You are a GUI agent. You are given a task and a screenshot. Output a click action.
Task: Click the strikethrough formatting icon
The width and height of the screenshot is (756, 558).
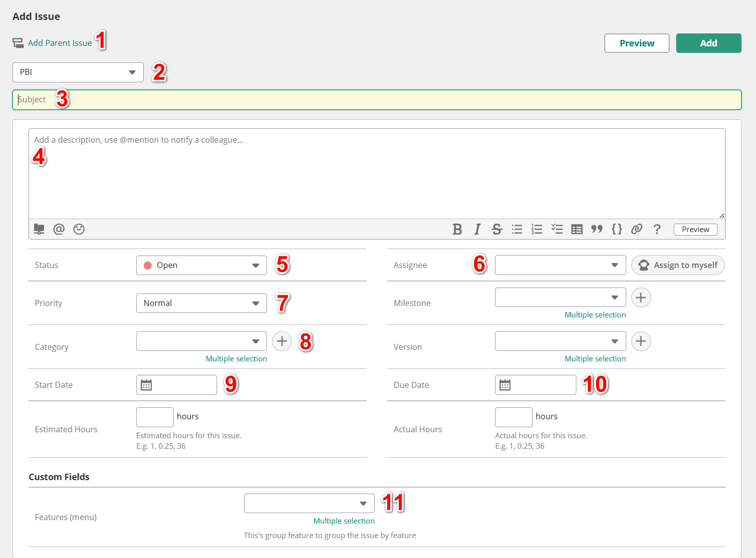pos(497,229)
